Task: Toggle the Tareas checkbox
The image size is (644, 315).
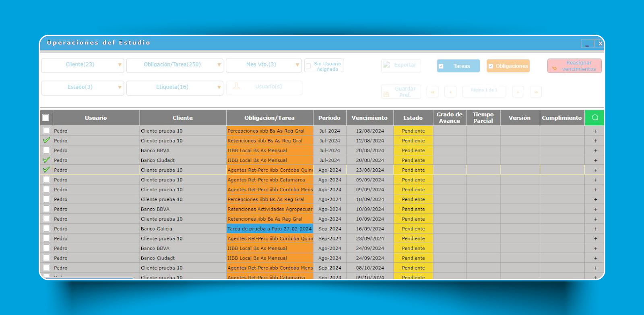Action: [441, 66]
